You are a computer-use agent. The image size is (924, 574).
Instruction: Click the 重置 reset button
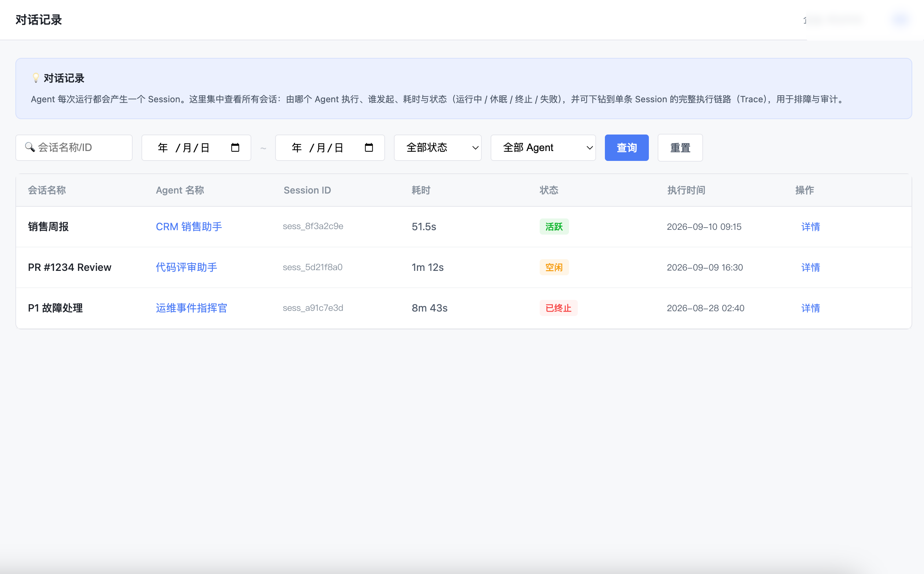pos(680,147)
